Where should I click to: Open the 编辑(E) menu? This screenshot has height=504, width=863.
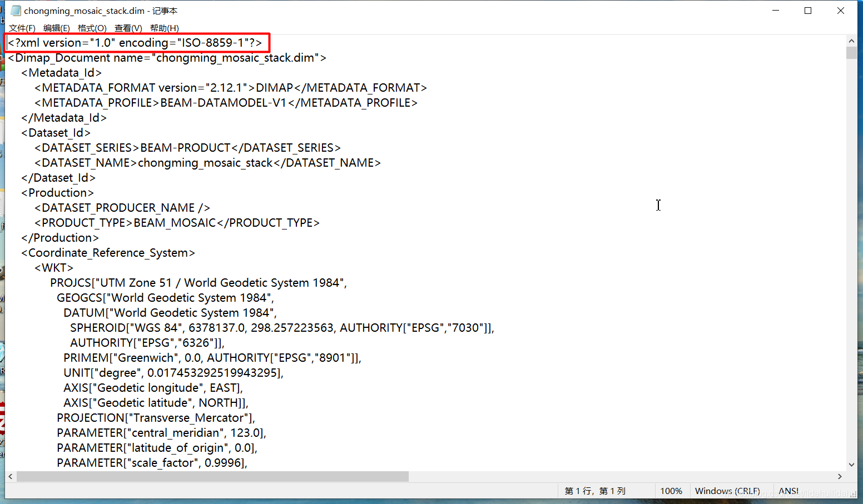point(57,28)
